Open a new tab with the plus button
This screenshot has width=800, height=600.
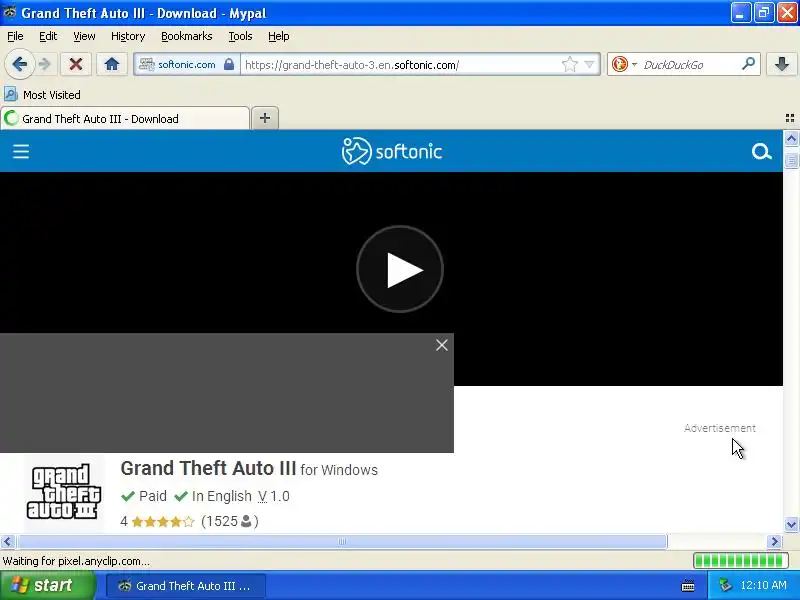[x=265, y=118]
